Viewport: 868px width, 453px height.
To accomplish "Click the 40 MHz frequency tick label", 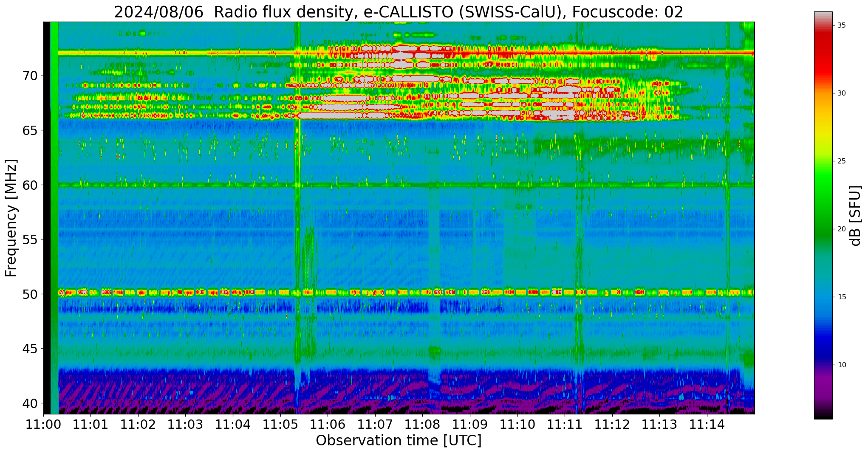I will pyautogui.click(x=30, y=403).
